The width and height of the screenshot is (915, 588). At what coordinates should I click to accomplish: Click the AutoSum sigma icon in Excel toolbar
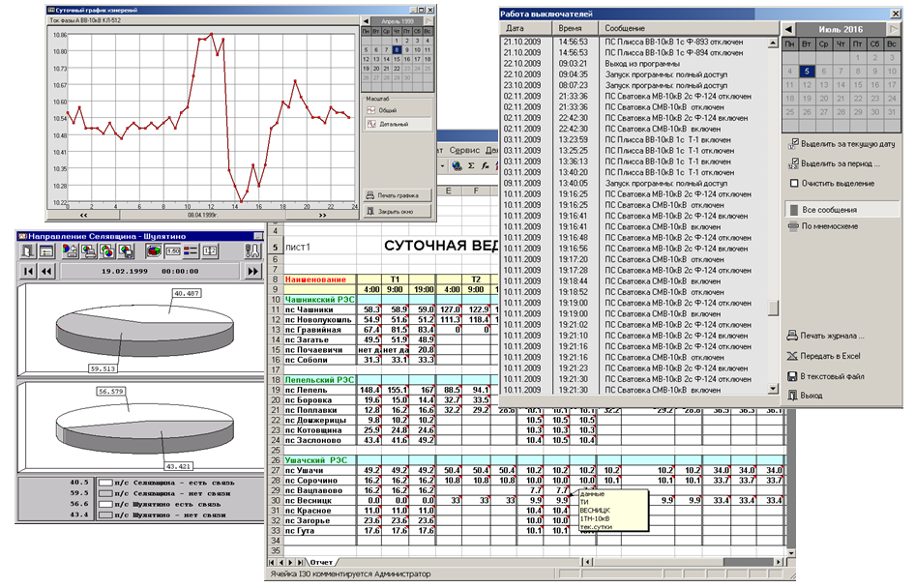[x=471, y=166]
